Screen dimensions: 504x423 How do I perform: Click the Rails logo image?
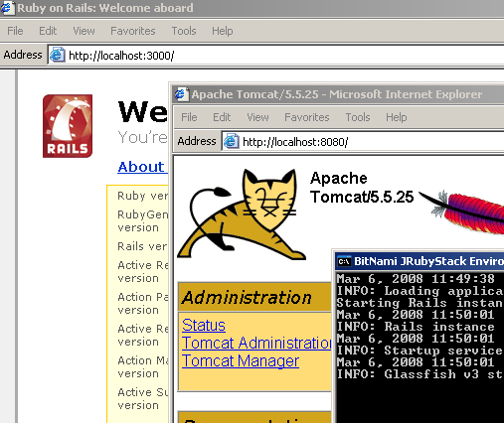click(68, 126)
